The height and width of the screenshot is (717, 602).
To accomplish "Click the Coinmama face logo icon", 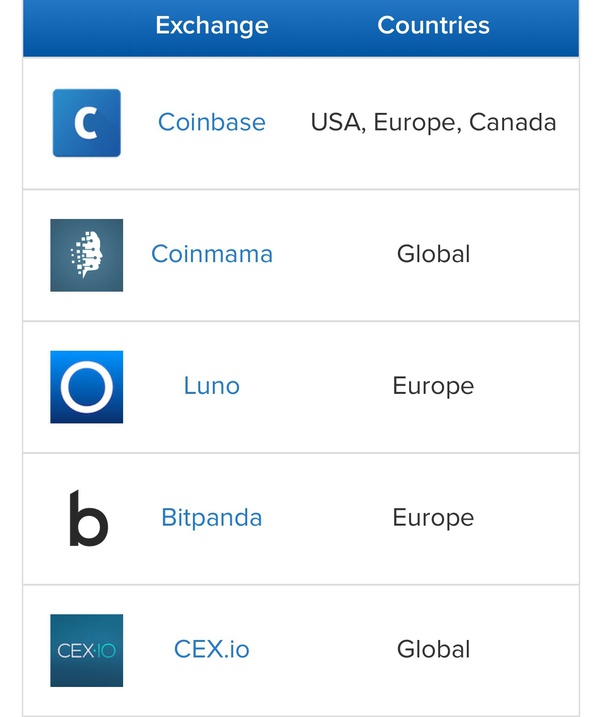I will tap(87, 255).
